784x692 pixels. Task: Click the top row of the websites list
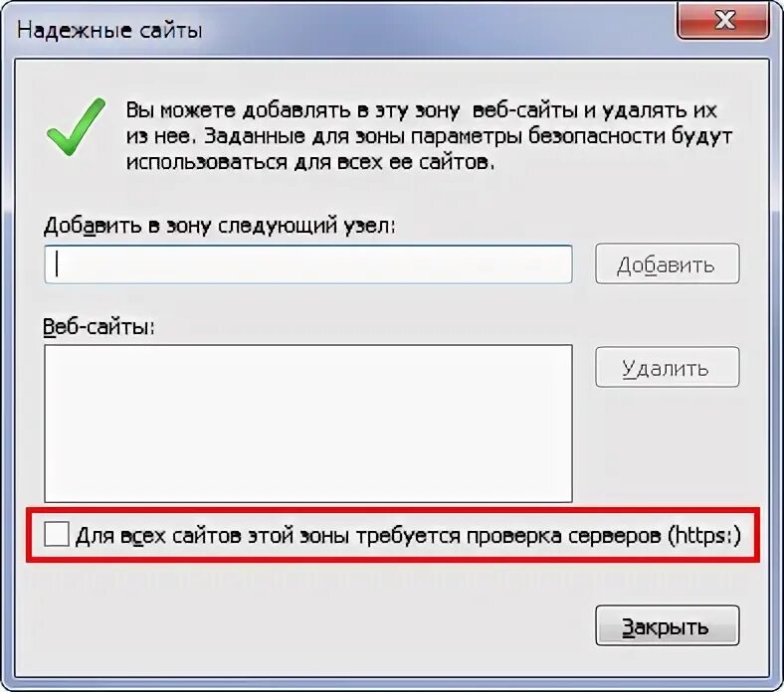(x=308, y=356)
